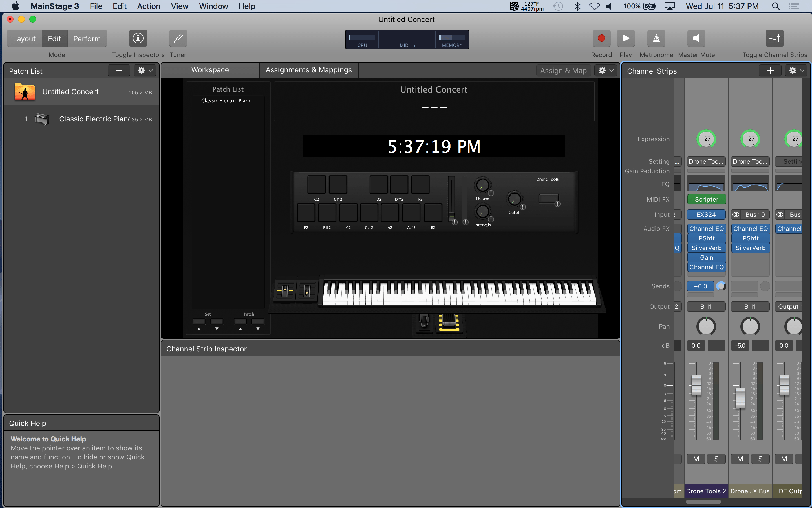The height and width of the screenshot is (508, 812).
Task: Solo the Drone Tools 2 channel
Action: click(716, 459)
